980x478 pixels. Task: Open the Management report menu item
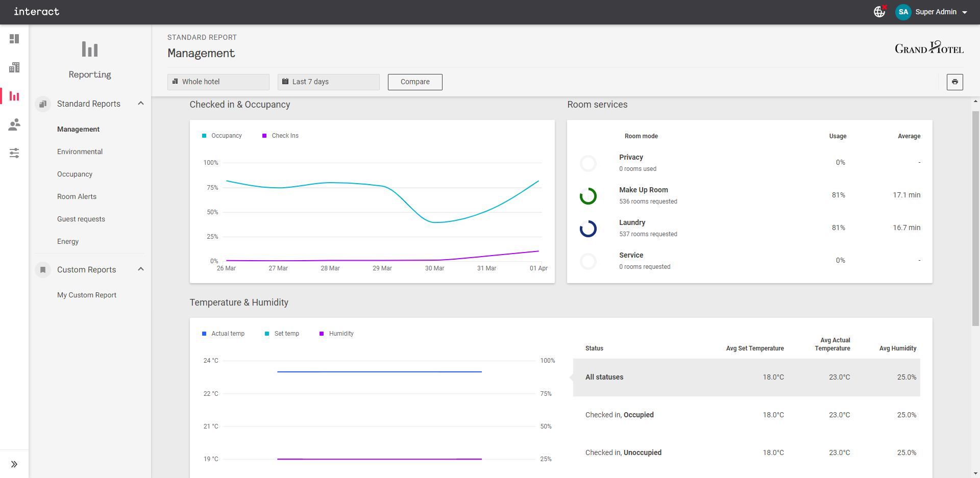click(79, 129)
